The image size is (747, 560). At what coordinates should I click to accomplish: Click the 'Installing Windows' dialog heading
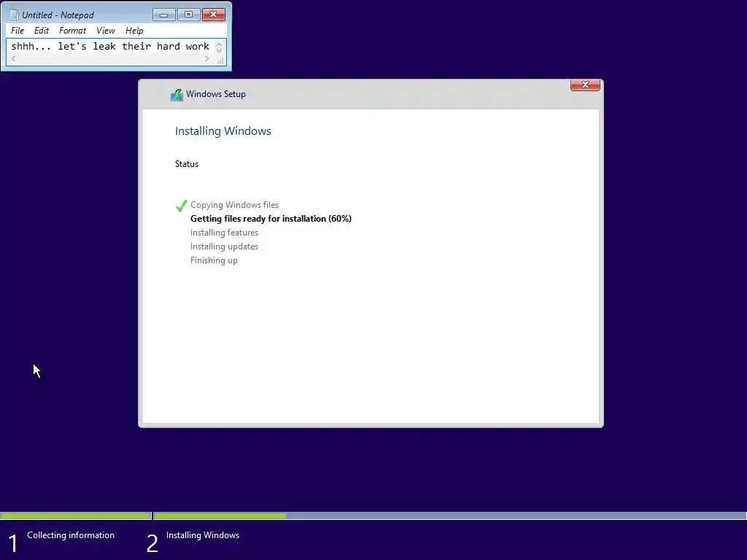click(223, 131)
